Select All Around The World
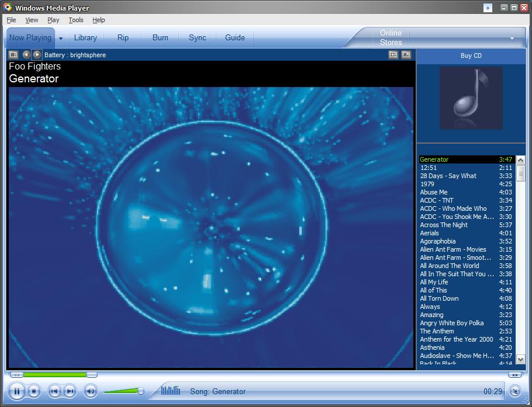This screenshot has width=532, height=407. 467,266
